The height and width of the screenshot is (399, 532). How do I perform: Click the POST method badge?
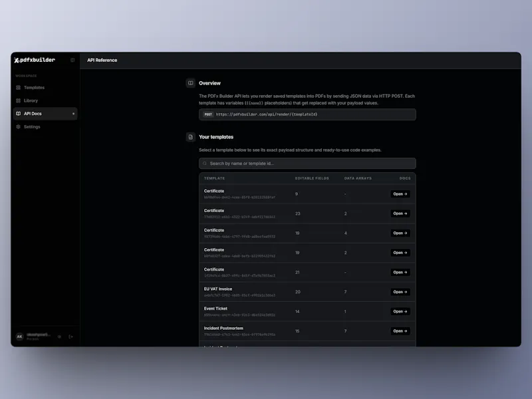[x=208, y=114]
